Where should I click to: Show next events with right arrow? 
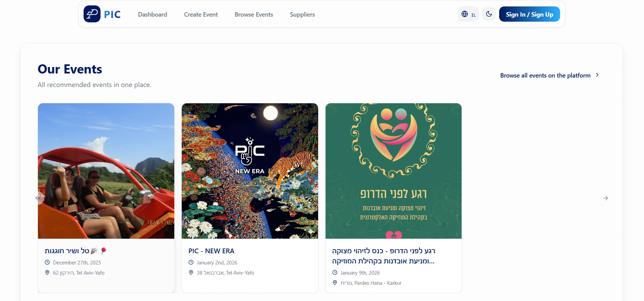606,198
